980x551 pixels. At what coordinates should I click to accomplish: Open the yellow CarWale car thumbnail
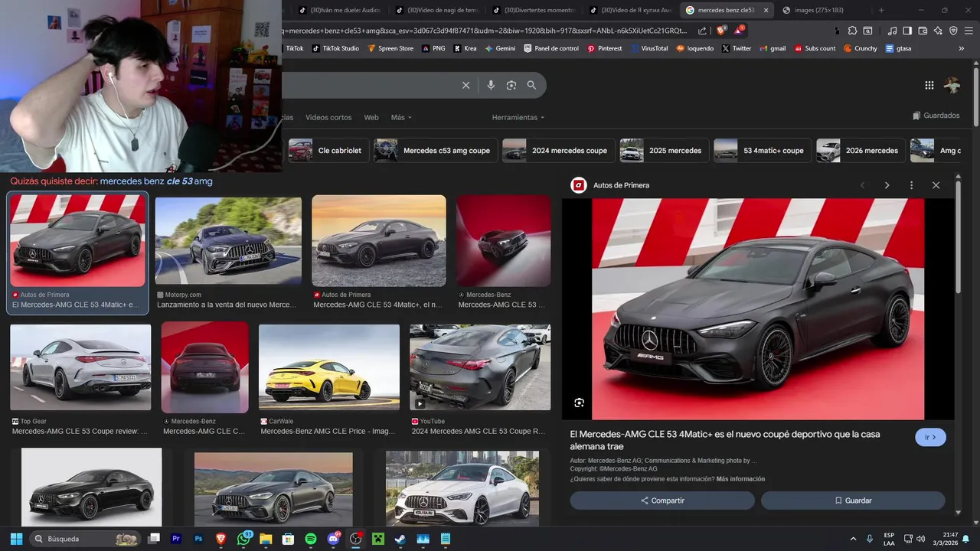329,367
